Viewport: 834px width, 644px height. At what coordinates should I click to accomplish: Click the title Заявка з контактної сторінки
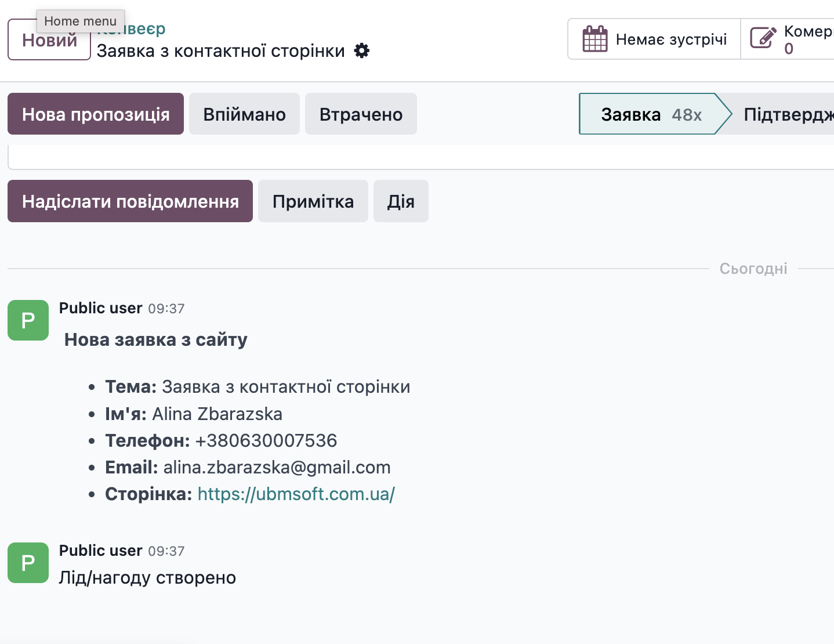[x=220, y=51]
